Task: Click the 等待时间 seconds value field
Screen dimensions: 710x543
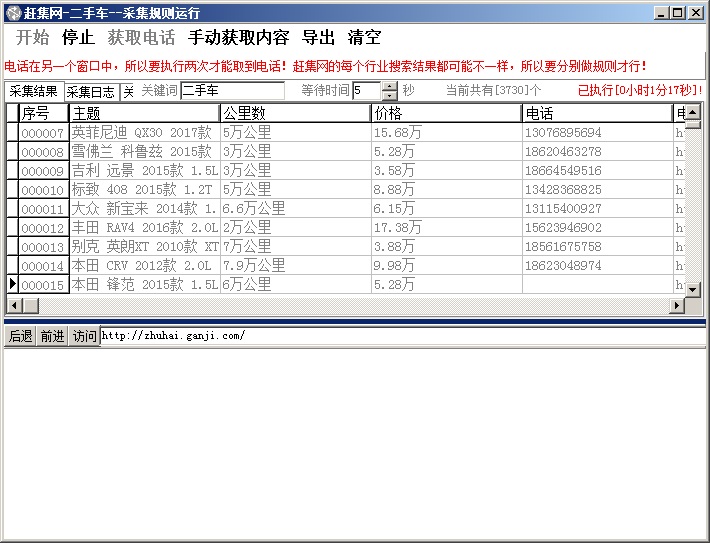Action: coord(366,91)
